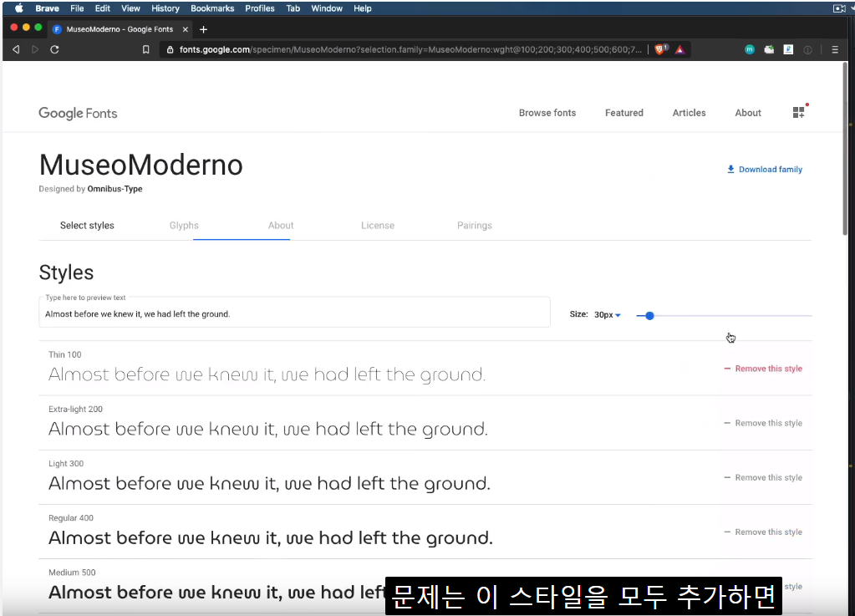Click the Thin 100 preview sentence
Image resolution: width=855 pixels, height=616 pixels.
click(267, 374)
